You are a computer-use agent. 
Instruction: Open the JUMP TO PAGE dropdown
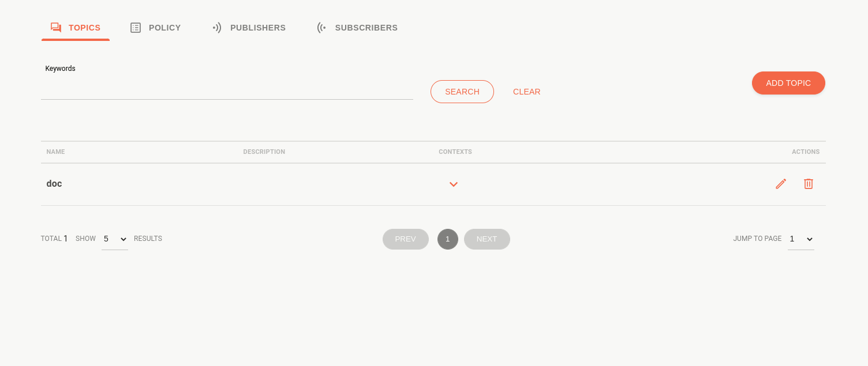[x=800, y=239]
